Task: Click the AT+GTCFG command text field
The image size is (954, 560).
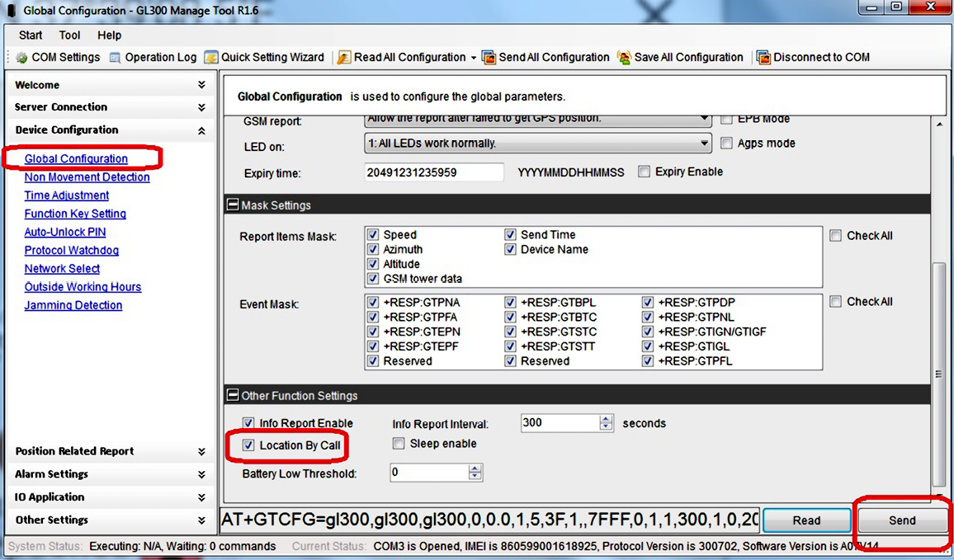Action: (x=491, y=520)
